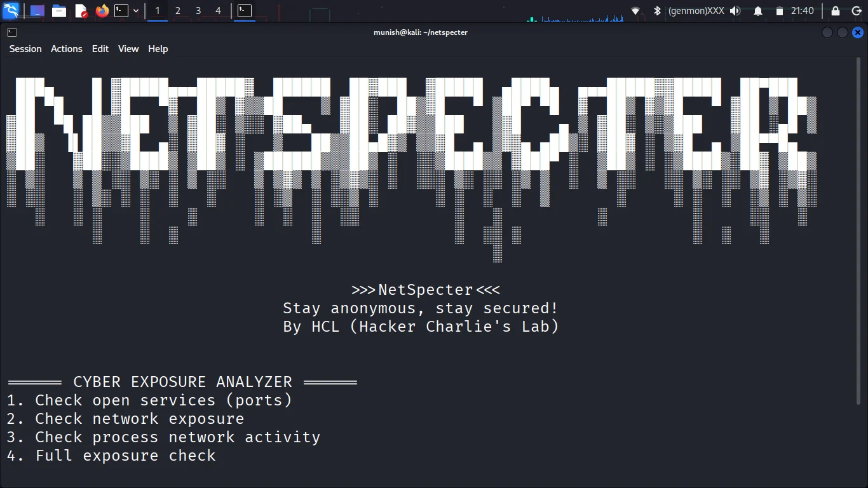Screen dimensions: 868x488
Task: Click the terminal vertical scrollbar
Action: (860, 233)
